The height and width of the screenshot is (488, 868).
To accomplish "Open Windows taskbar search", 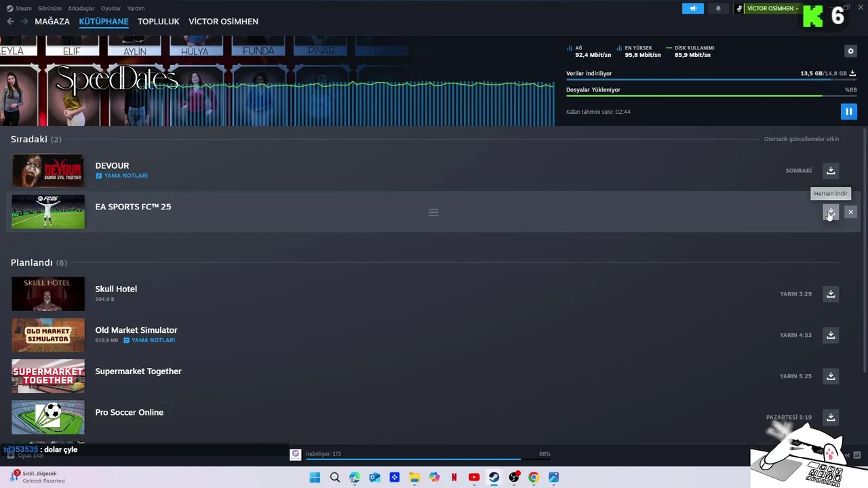I will coord(335,477).
